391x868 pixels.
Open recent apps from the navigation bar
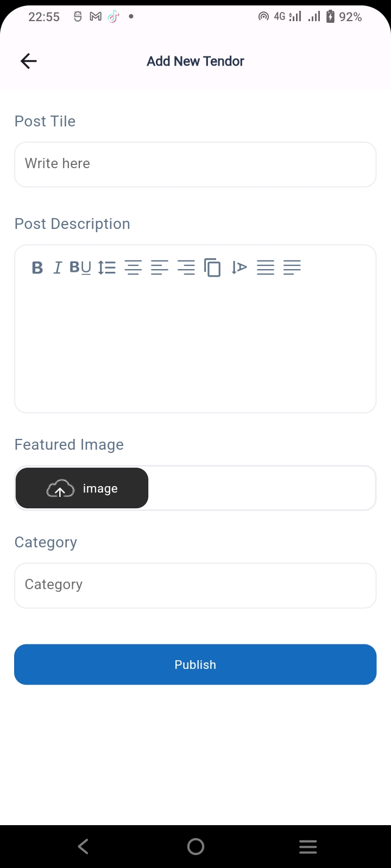[x=308, y=846]
